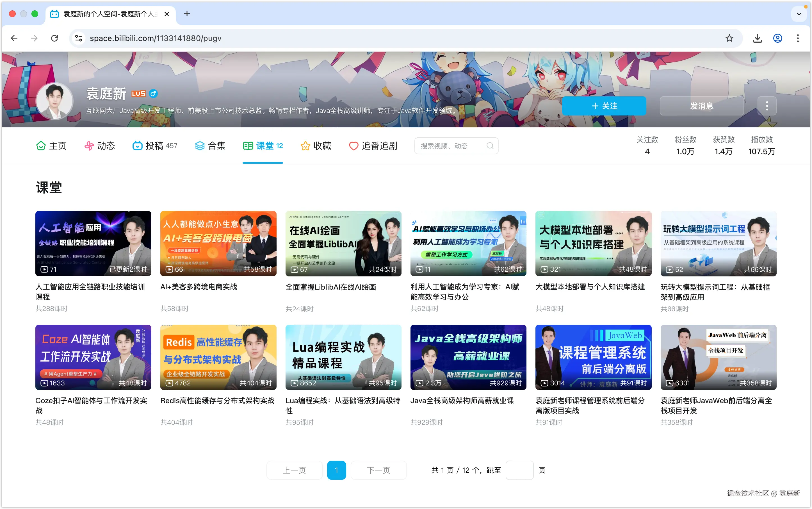Open the Chrome three-dot menu
Image resolution: width=812 pixels, height=509 pixels.
[x=797, y=38]
